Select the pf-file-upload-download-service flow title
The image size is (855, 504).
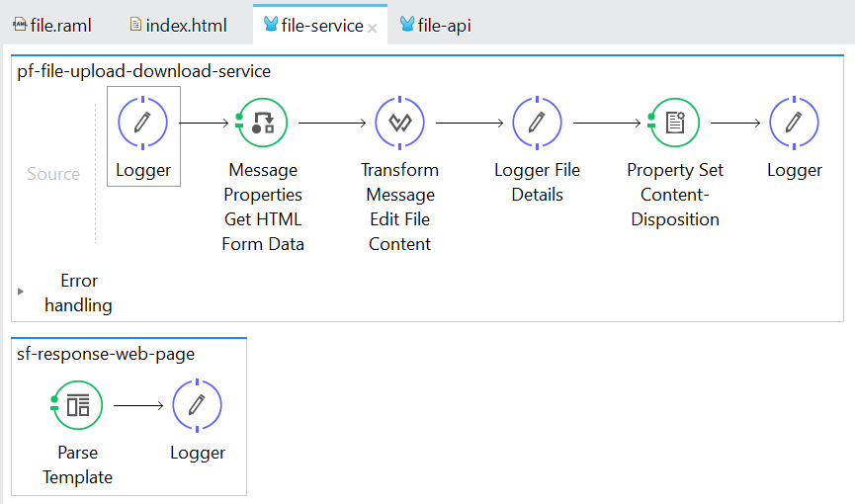[x=144, y=71]
